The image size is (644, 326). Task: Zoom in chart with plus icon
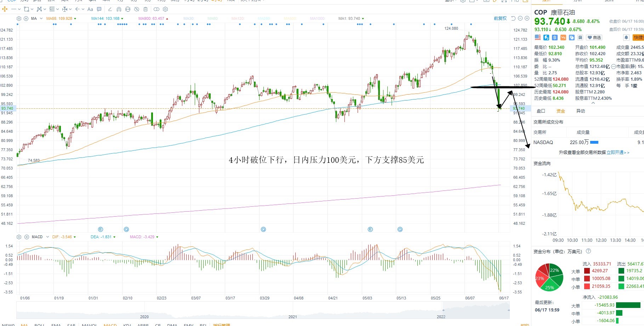527,18
